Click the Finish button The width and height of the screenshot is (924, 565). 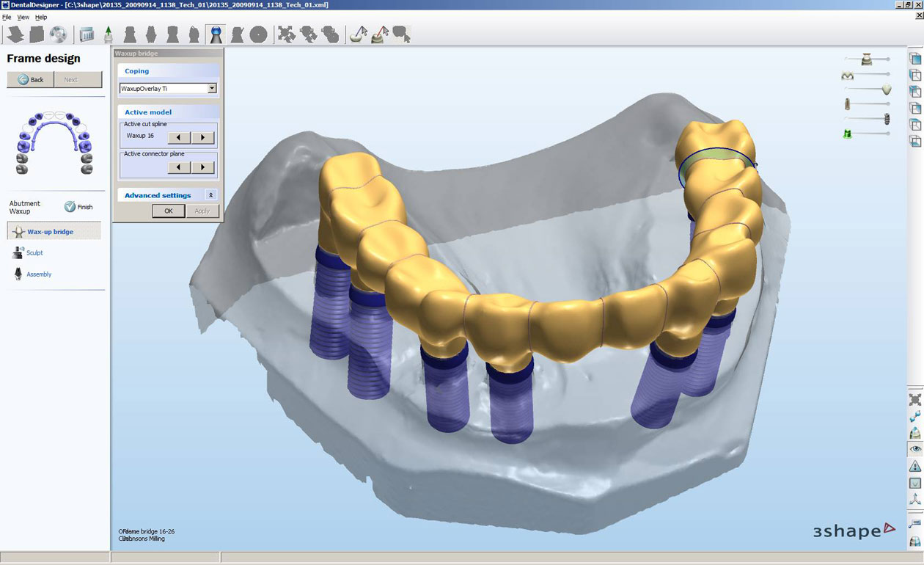click(78, 207)
